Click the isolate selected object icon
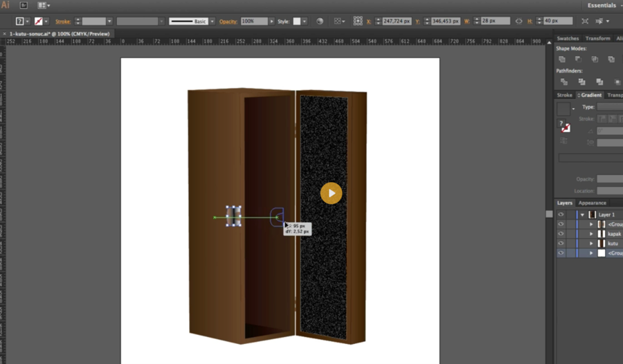Screen dimensions: 623x364 tap(585, 21)
